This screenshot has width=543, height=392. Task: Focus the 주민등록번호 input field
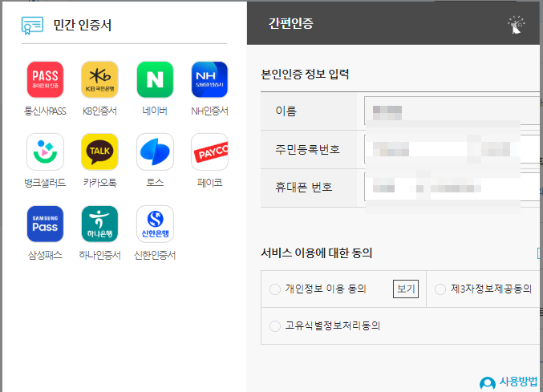(x=452, y=149)
